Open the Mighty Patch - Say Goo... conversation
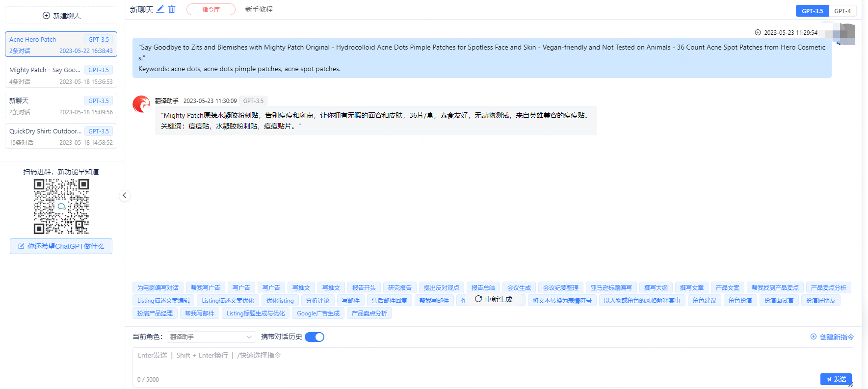 pos(61,75)
